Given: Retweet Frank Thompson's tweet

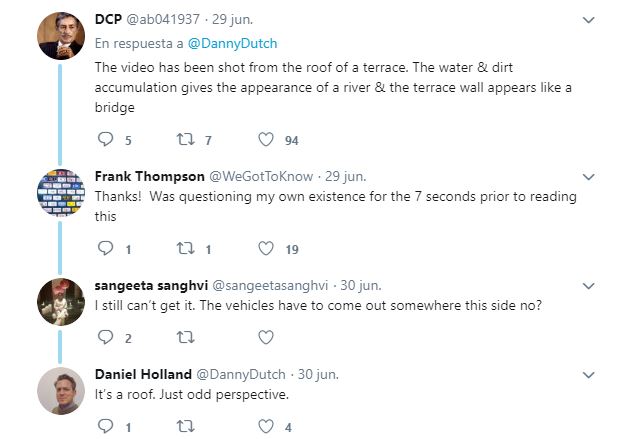Looking at the screenshot, I should (x=186, y=249).
